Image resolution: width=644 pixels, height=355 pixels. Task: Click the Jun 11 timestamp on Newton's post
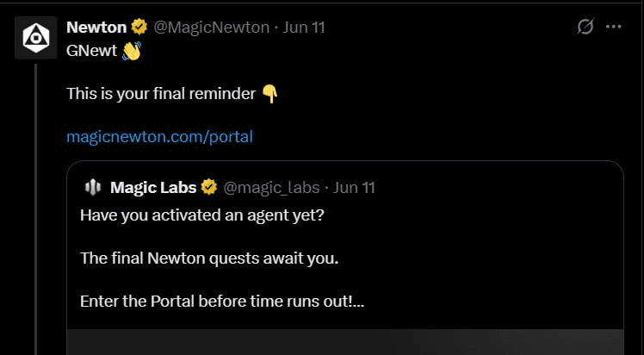click(x=304, y=28)
